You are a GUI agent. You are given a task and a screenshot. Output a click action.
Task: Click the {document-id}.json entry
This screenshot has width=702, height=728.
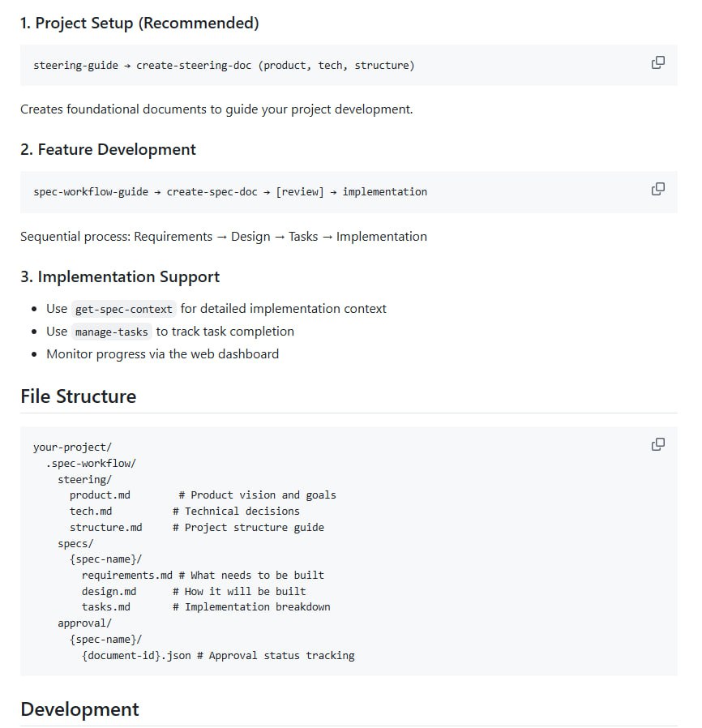136,656
